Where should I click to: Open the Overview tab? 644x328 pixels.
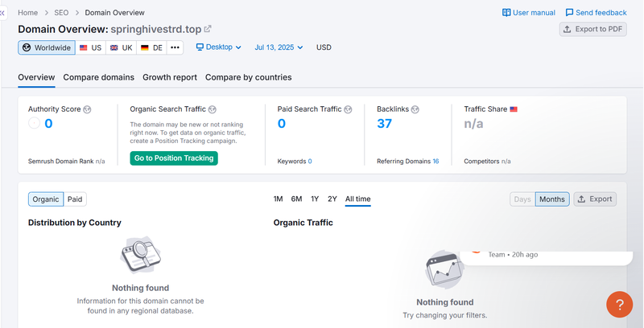[x=36, y=77]
